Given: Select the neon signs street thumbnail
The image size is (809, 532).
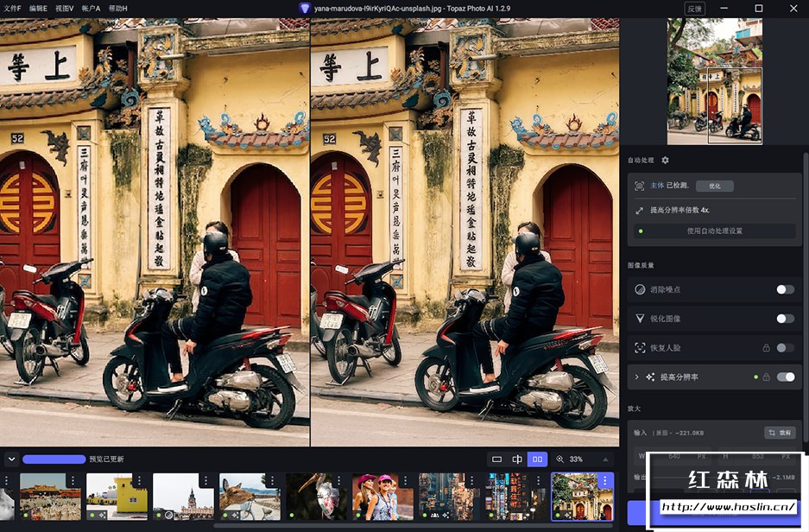Looking at the screenshot, I should (x=516, y=497).
